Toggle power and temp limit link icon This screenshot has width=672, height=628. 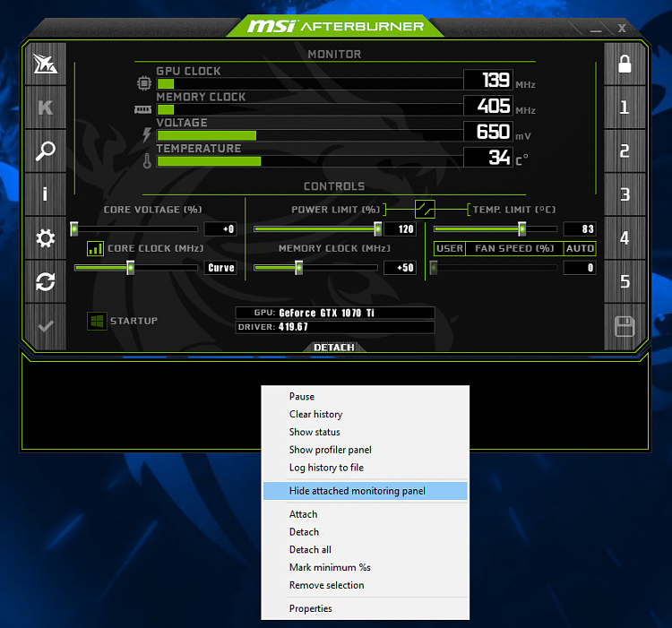pyautogui.click(x=425, y=210)
